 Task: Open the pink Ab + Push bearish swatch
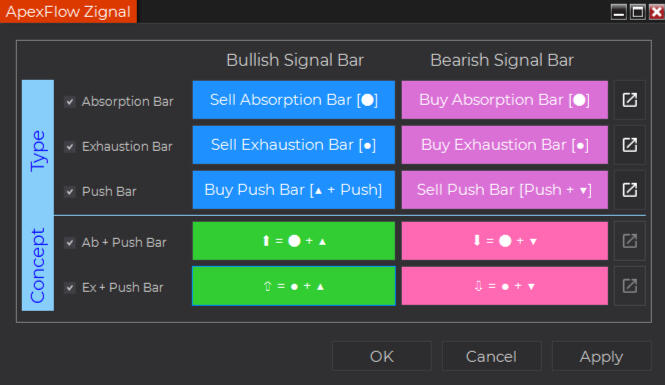[x=505, y=241]
